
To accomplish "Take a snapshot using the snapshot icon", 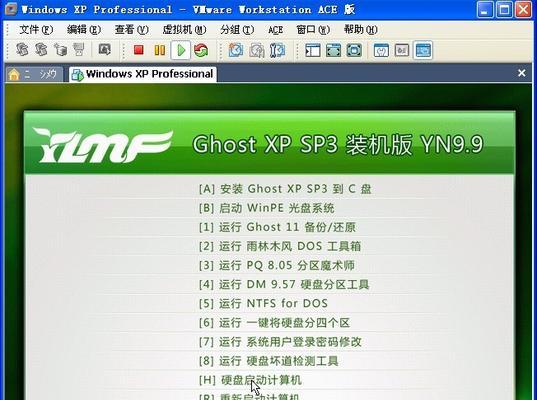I will (x=236, y=50).
